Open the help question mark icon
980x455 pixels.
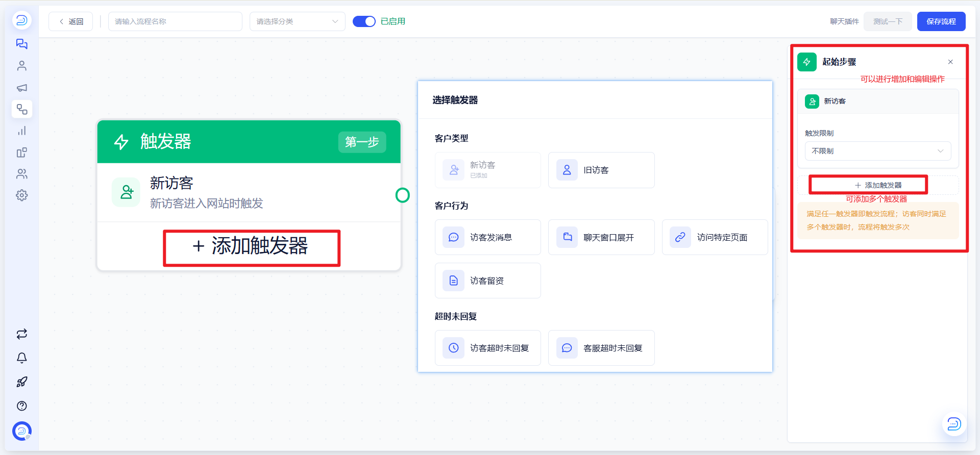21,406
